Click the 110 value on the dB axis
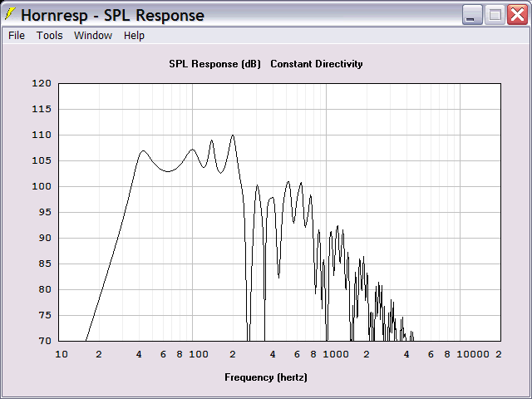532x399 pixels. pyautogui.click(x=42, y=135)
